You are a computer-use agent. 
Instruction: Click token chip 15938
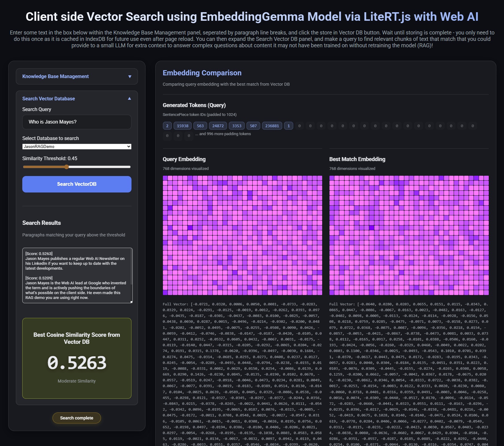point(182,126)
